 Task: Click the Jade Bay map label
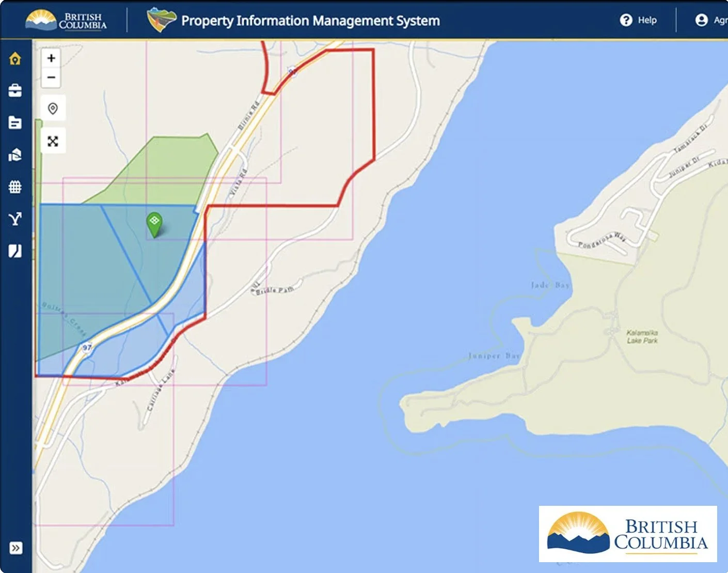pyautogui.click(x=550, y=285)
